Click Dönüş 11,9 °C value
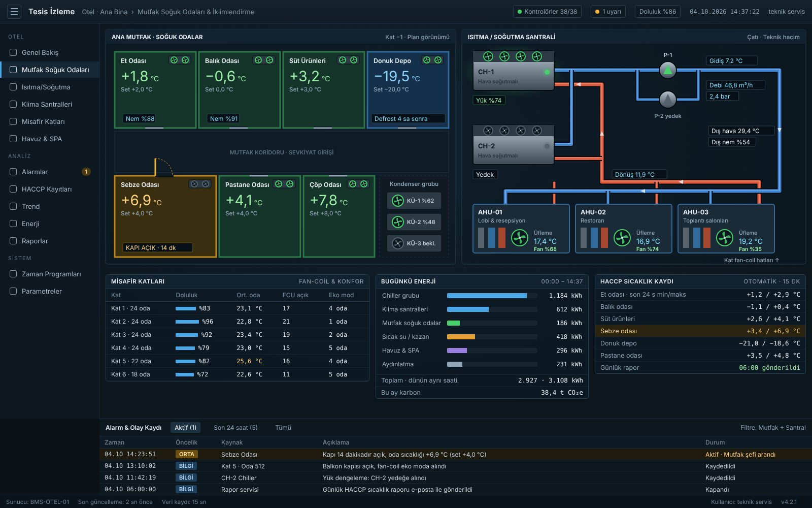Image resolution: width=812 pixels, height=508 pixels. [x=639, y=174]
